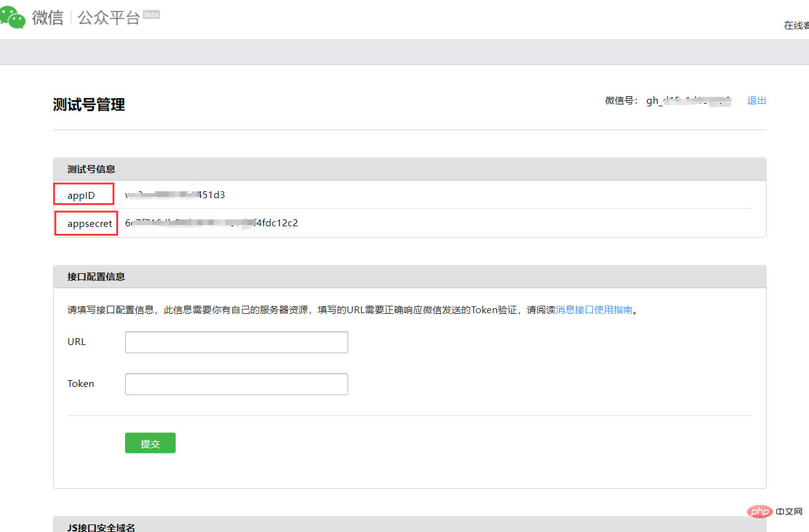The width and height of the screenshot is (809, 532).
Task: Click the 测试号管理 page heading
Action: click(89, 104)
